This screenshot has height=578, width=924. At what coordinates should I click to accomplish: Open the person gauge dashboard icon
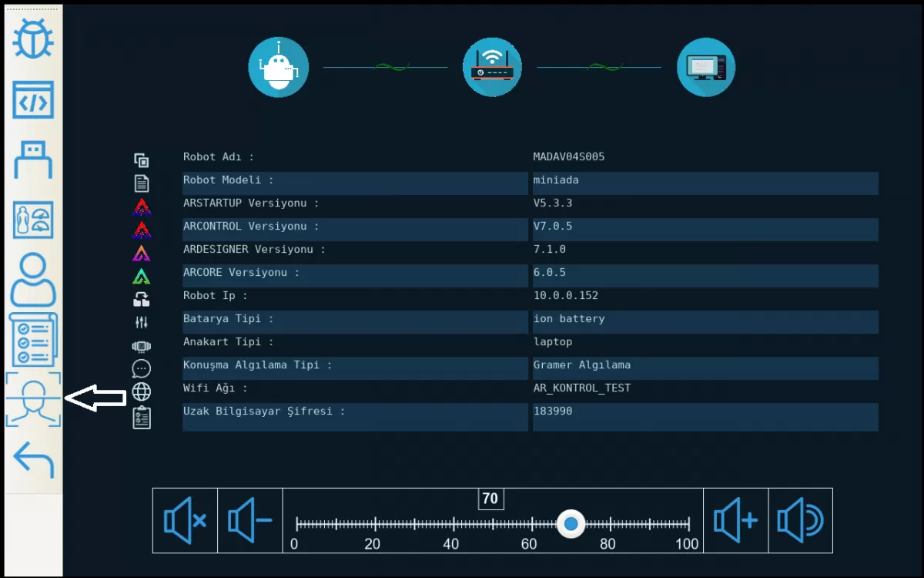33,220
